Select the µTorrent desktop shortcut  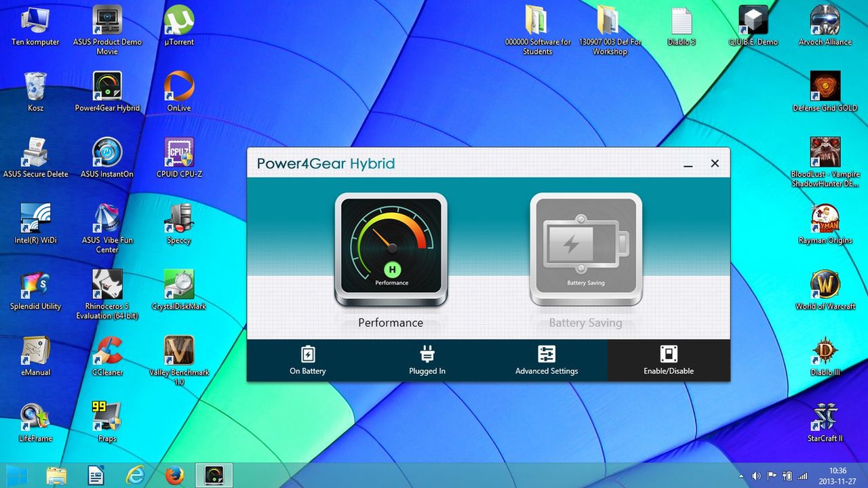point(179,26)
